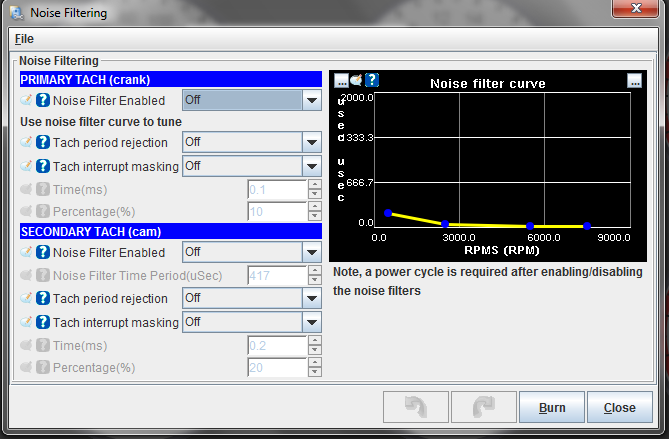Image resolution: width=669 pixels, height=439 pixels.
Task: Select curve point near 5500 RPM
Action: 530,226
